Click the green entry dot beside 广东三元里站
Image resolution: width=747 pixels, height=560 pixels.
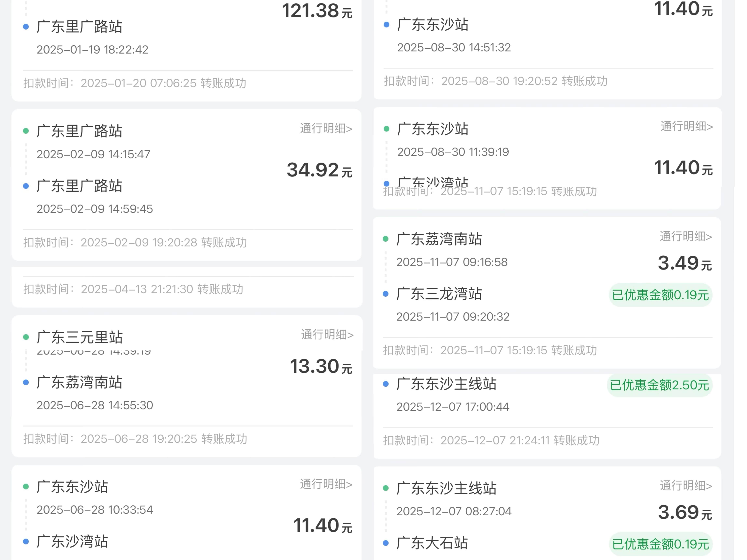[x=26, y=337]
